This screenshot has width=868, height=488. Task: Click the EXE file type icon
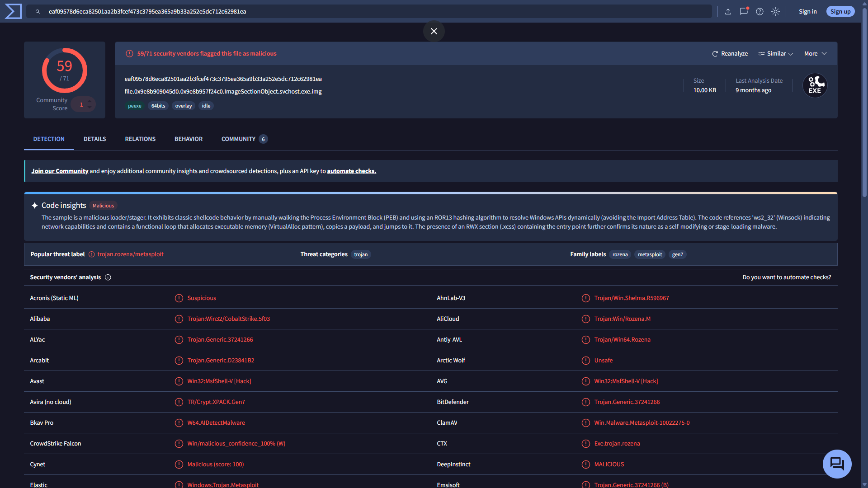[815, 85]
